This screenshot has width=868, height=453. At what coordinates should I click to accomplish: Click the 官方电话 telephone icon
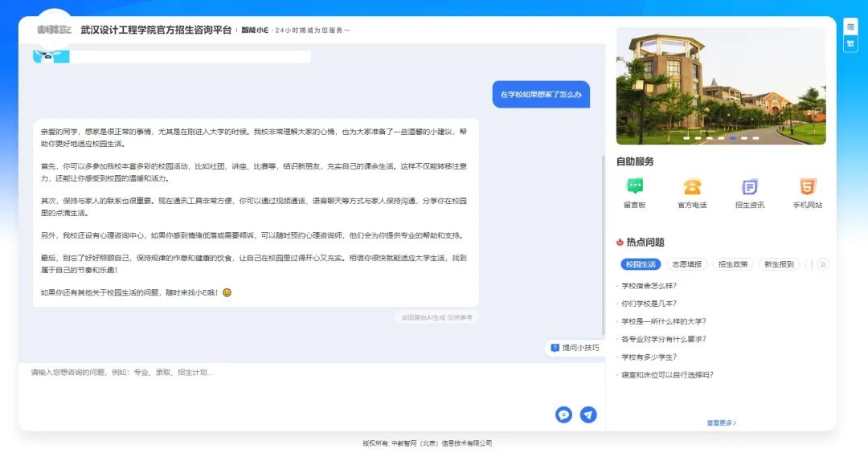click(692, 186)
